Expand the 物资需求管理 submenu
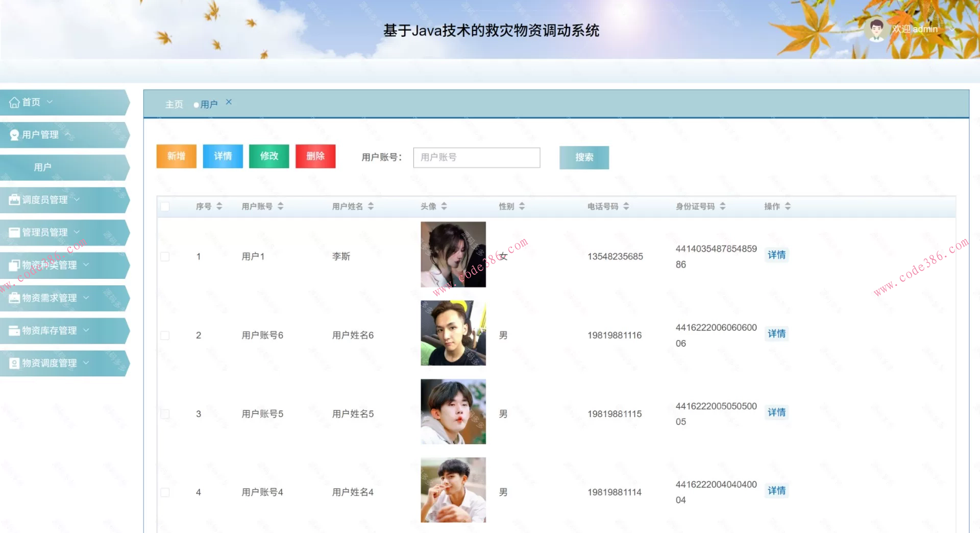 pyautogui.click(x=87, y=298)
